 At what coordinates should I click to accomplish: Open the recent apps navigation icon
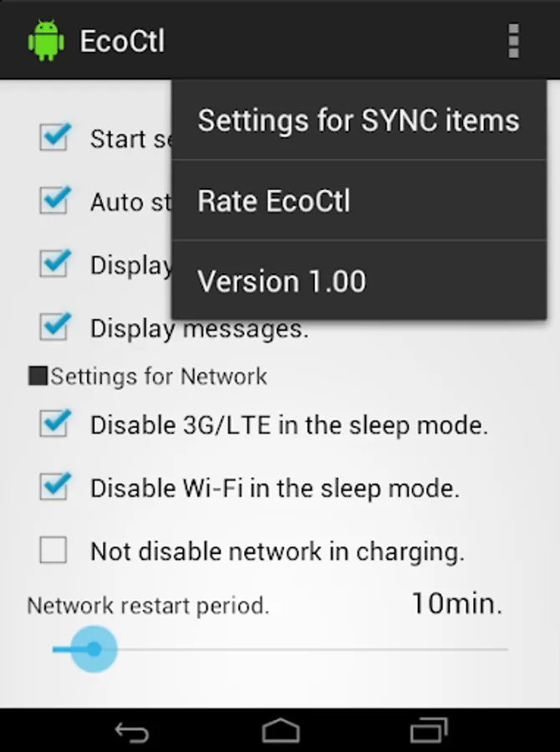click(x=429, y=731)
